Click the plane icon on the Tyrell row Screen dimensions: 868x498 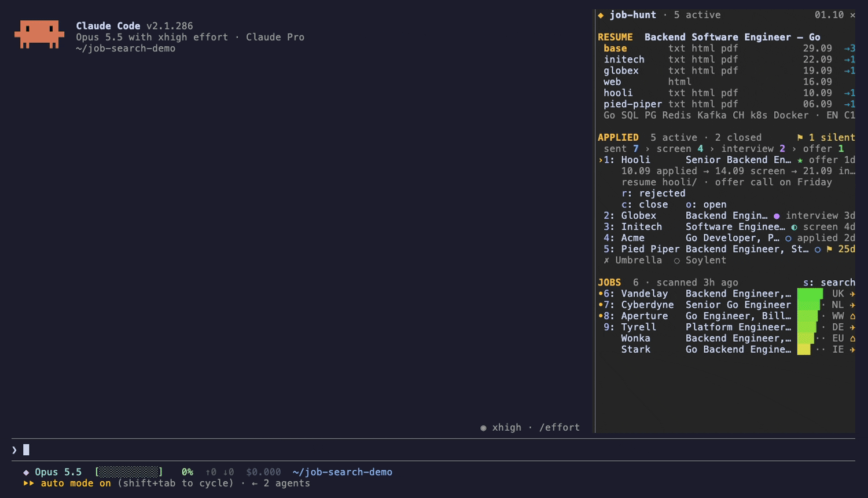(x=852, y=327)
